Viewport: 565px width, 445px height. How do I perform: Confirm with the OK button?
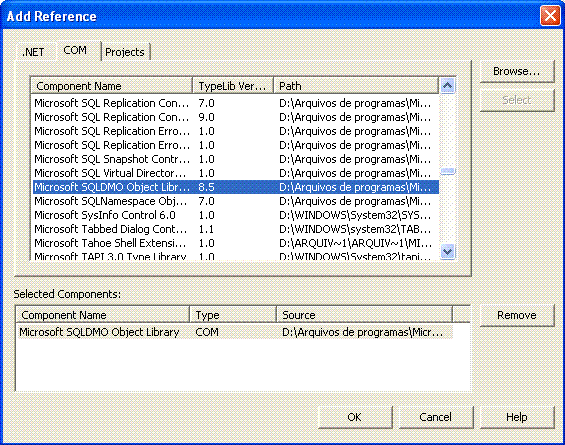[x=355, y=417]
